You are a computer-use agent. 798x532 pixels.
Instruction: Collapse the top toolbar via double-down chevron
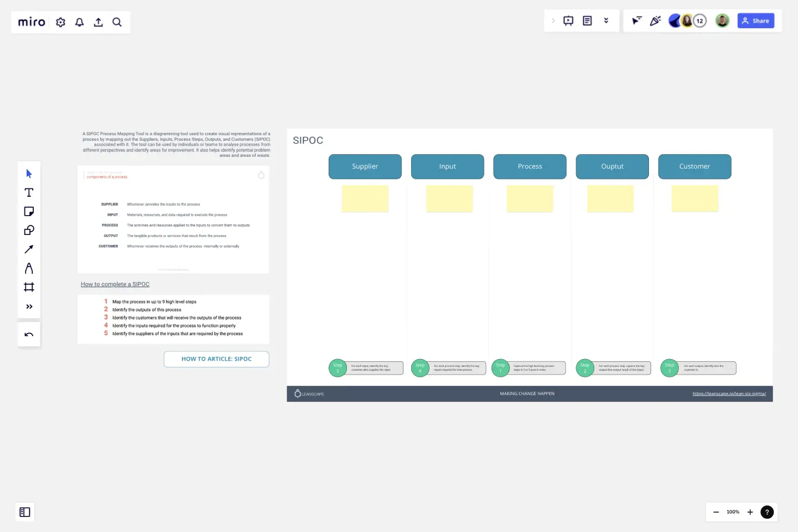(606, 21)
